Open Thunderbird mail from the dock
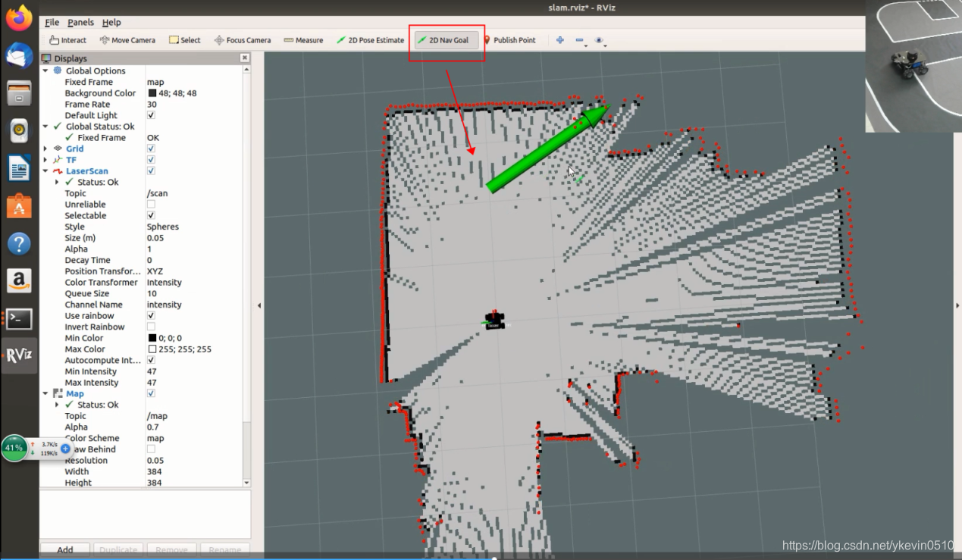This screenshot has width=962, height=560. tap(19, 55)
